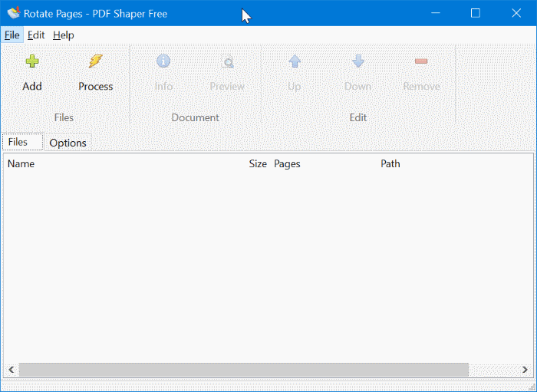This screenshot has height=392, width=537.
Task: Sort list by Name column header
Action: tap(21, 163)
